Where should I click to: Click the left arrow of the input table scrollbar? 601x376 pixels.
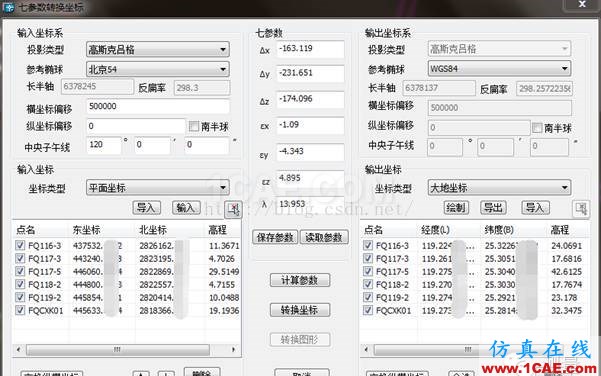[x=18, y=350]
